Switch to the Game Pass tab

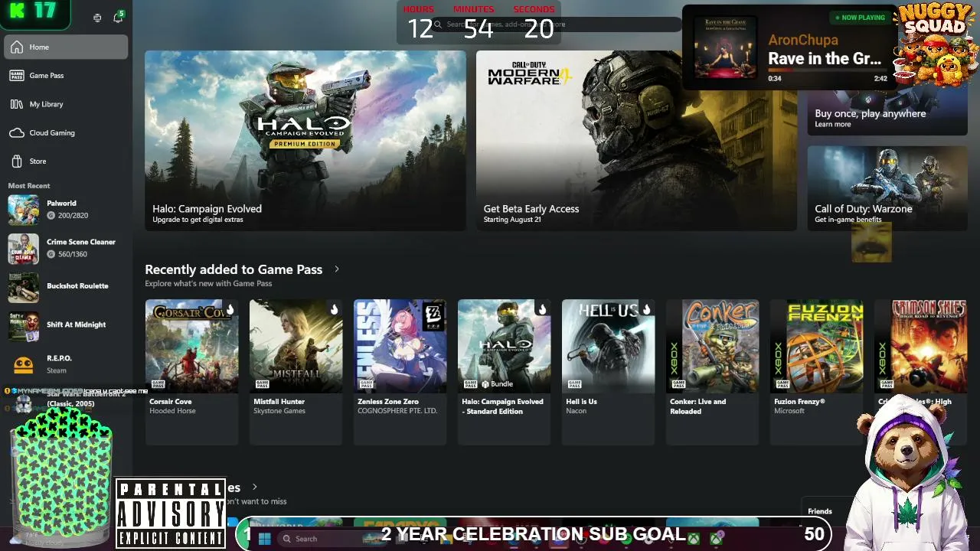tap(66, 76)
